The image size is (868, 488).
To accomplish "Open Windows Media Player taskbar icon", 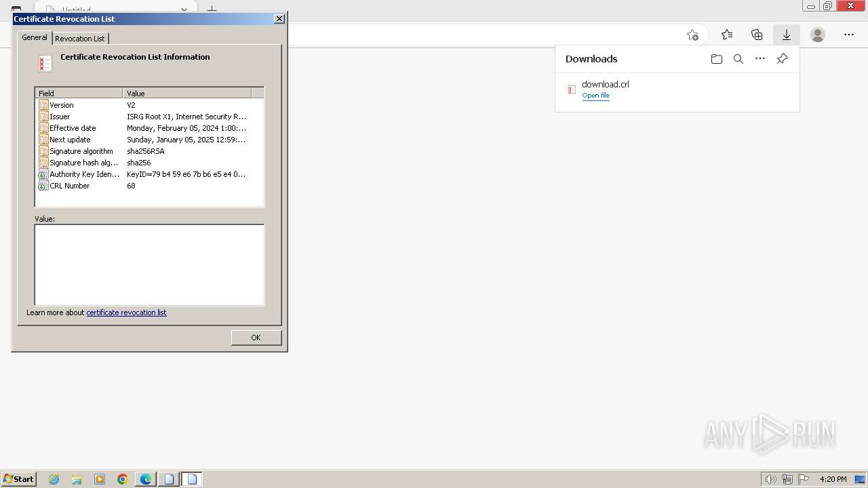I will tap(100, 479).
